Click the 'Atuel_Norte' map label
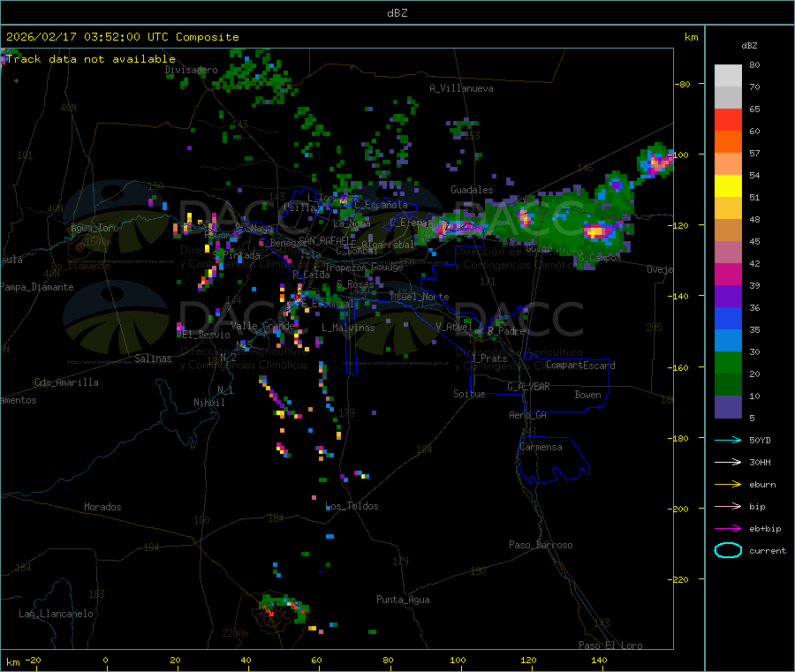 point(420,297)
